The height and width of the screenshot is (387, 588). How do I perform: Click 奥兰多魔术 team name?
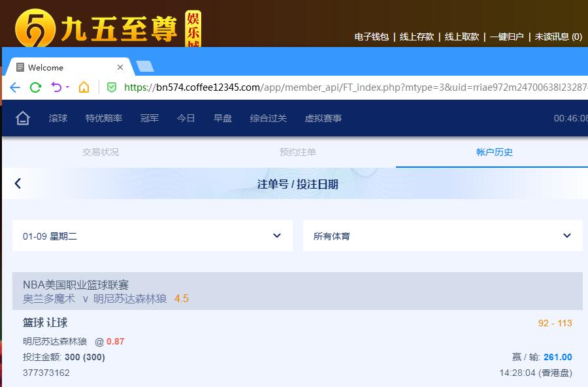pos(49,299)
